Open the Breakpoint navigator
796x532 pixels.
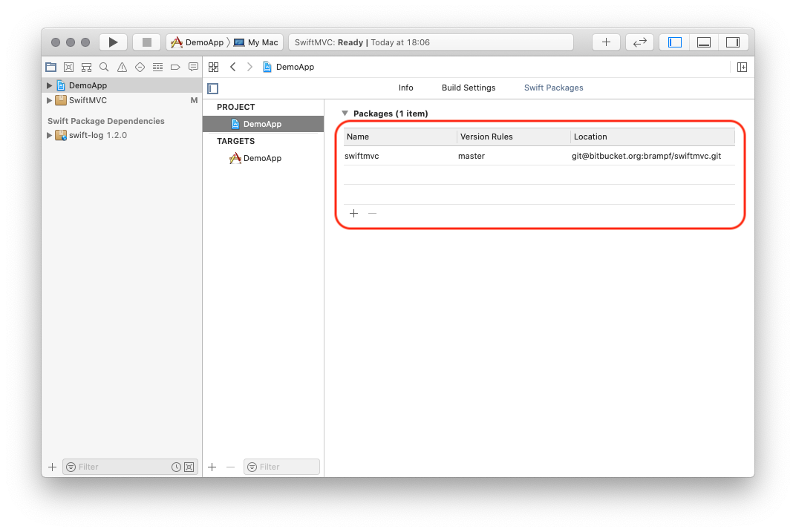(x=175, y=67)
